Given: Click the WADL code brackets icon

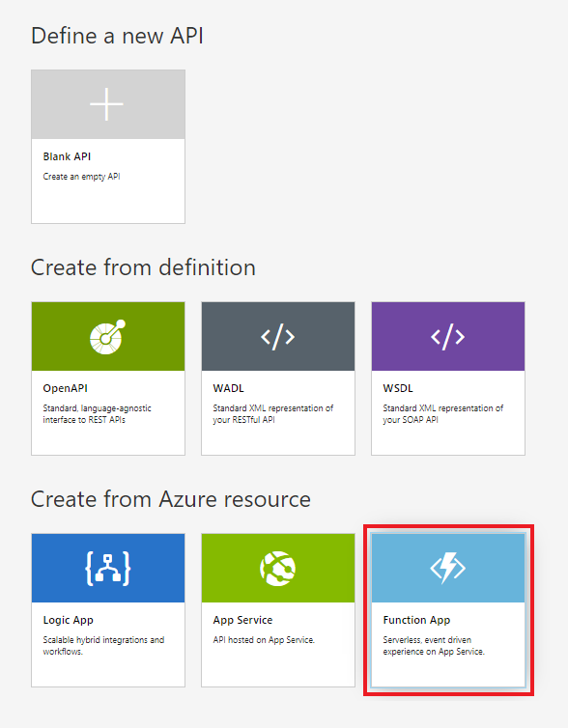Looking at the screenshot, I should [x=278, y=337].
